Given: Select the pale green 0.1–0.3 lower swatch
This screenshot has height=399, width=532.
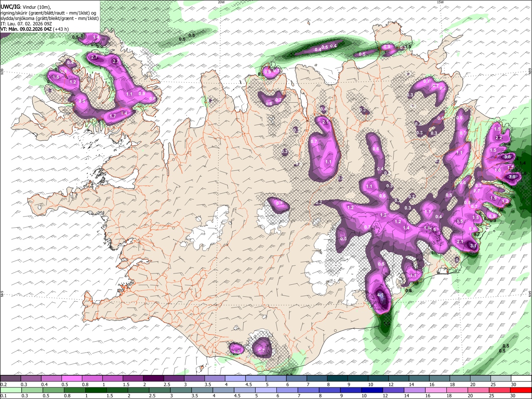Looking at the screenshot, I should point(11,390).
